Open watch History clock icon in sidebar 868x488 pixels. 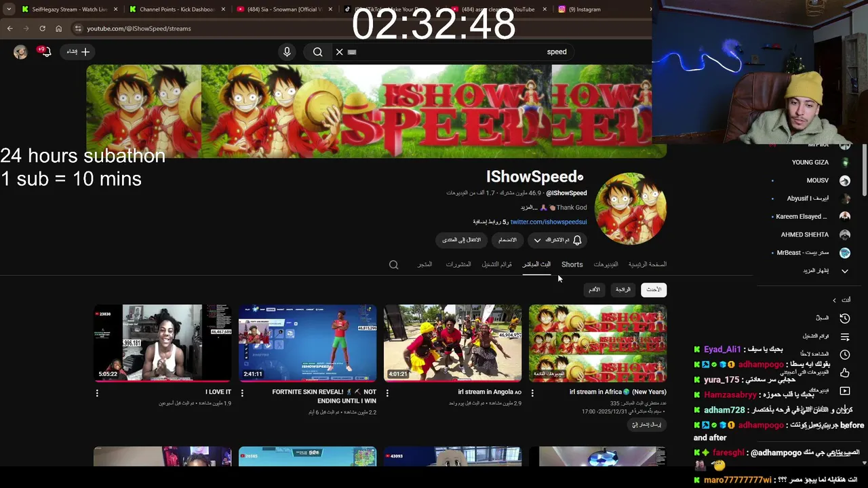pos(845,318)
